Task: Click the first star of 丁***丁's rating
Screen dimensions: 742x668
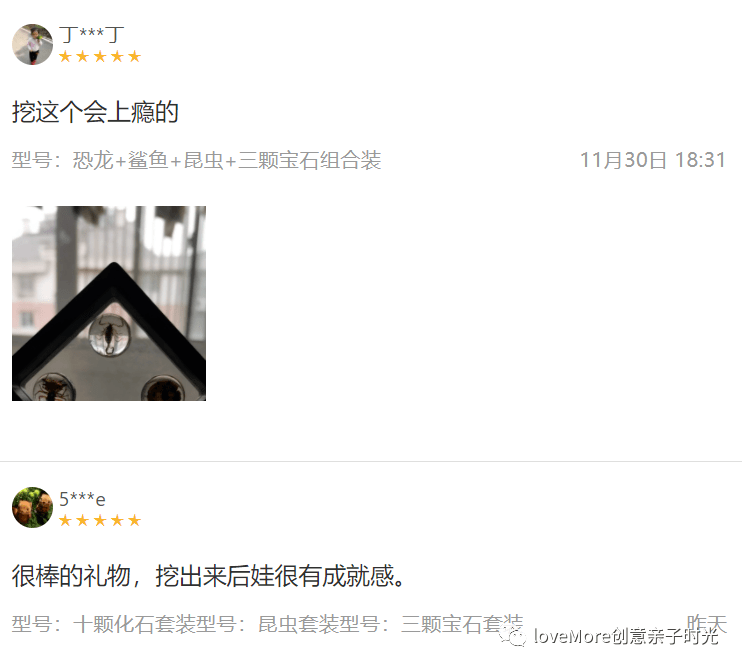Action: tap(65, 57)
